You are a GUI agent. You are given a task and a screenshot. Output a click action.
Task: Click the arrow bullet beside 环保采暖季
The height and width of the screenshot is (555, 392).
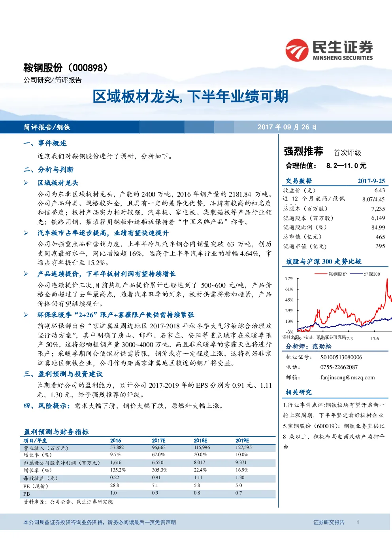(26, 315)
